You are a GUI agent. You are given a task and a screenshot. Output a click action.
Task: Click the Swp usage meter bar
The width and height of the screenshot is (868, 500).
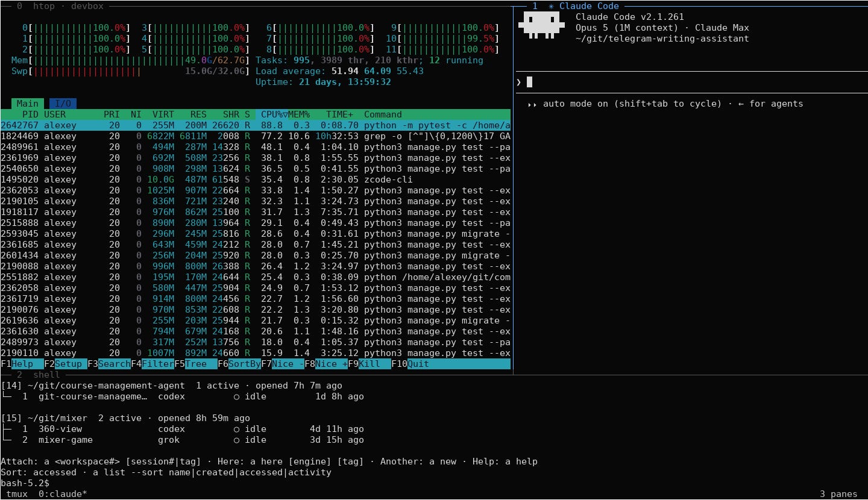130,71
